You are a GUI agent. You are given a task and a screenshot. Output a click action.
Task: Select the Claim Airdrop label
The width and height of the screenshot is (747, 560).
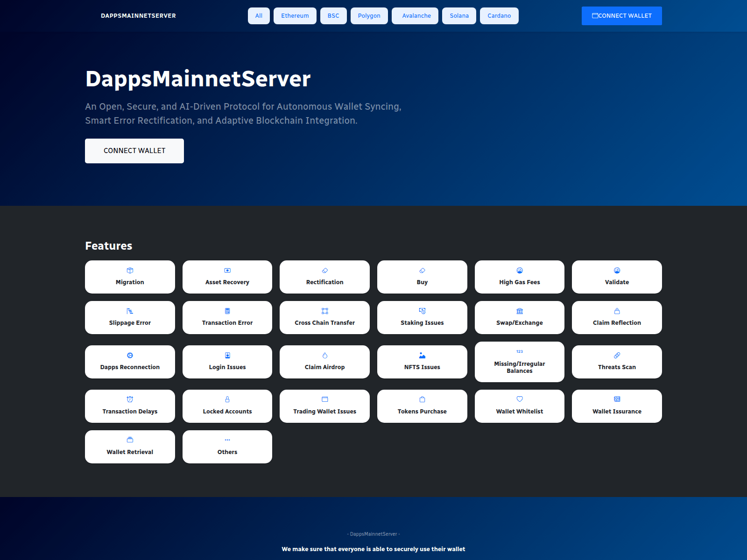(x=325, y=367)
